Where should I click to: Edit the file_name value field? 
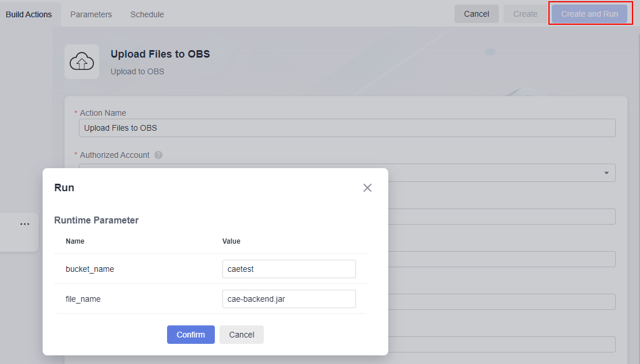289,299
